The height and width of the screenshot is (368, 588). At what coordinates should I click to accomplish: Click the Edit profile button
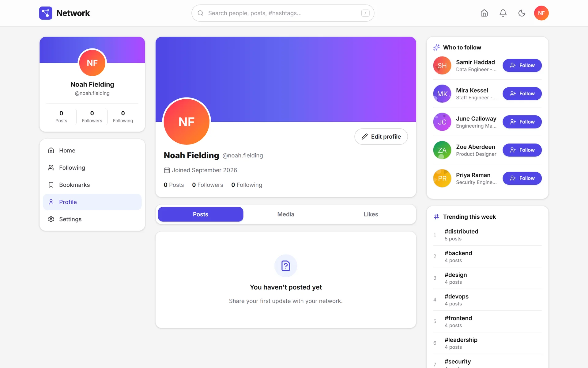tap(381, 137)
